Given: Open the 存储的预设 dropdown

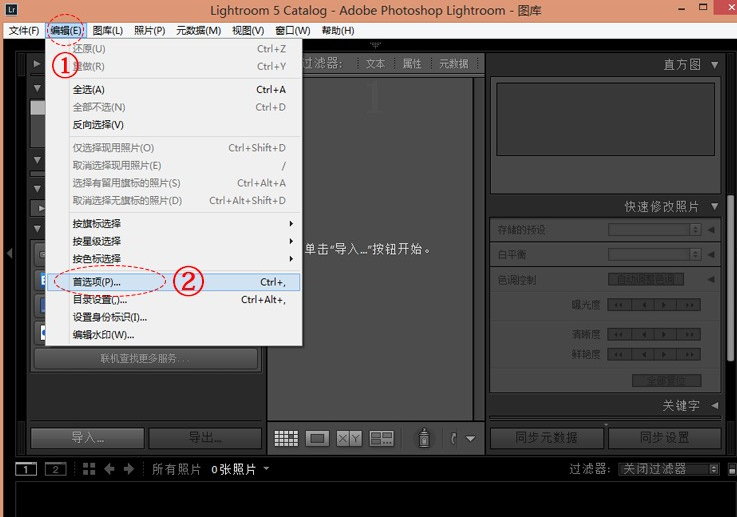Looking at the screenshot, I should pyautogui.click(x=655, y=229).
